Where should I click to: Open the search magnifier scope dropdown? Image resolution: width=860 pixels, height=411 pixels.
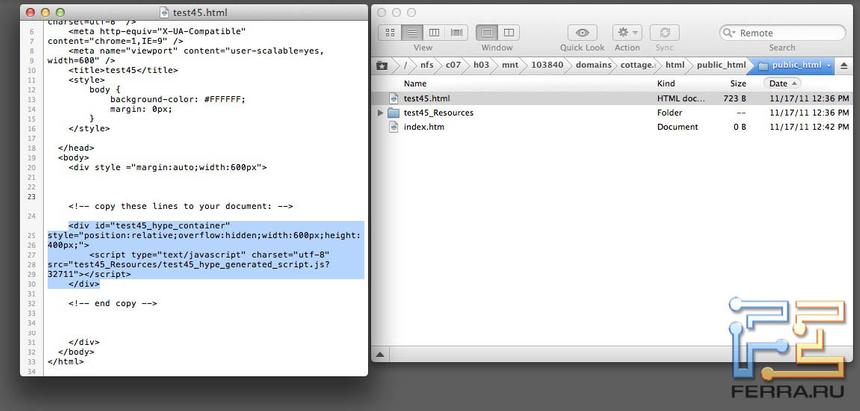point(729,33)
